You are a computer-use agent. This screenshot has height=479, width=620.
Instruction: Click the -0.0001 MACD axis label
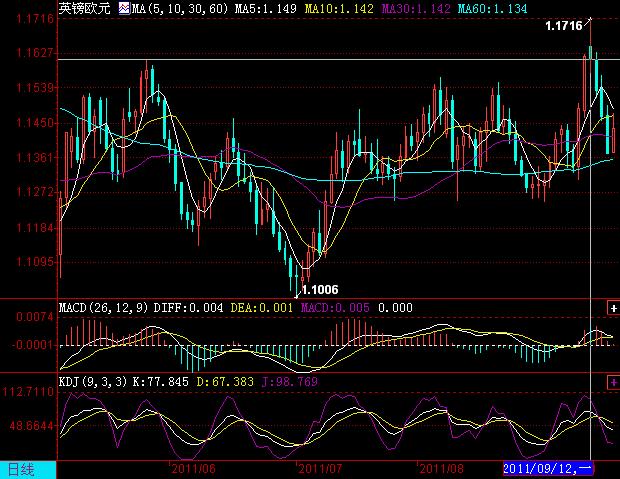pos(32,345)
